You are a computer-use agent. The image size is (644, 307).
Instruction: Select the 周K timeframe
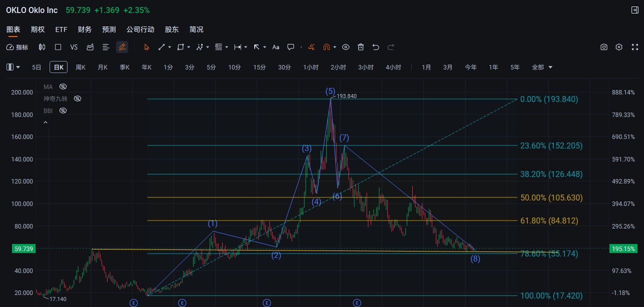click(x=81, y=67)
